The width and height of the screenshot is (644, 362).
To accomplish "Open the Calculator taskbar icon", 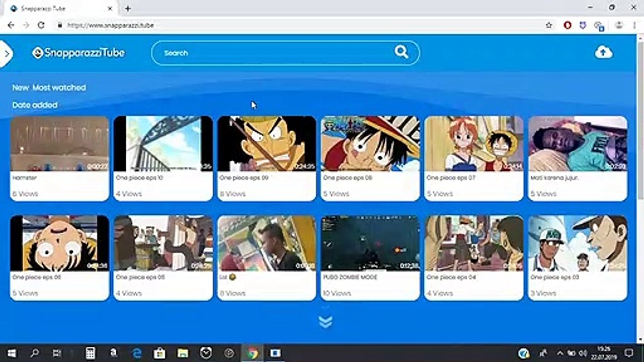I will point(90,353).
